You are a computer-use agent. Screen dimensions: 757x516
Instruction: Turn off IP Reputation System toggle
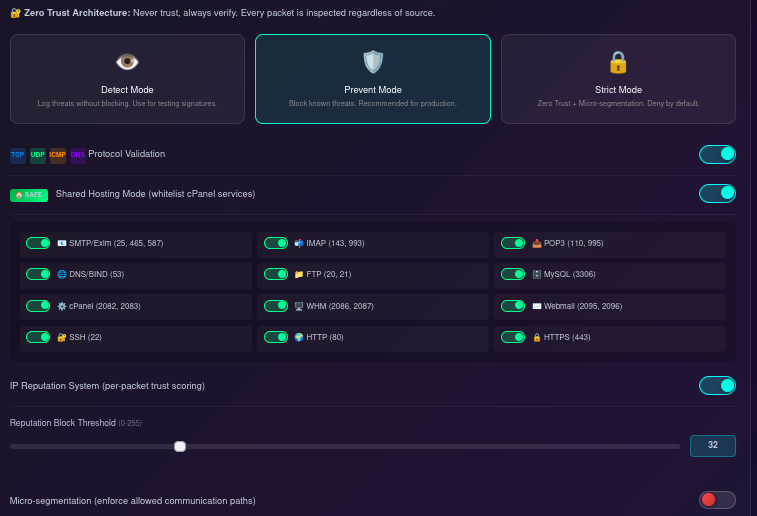(717, 385)
